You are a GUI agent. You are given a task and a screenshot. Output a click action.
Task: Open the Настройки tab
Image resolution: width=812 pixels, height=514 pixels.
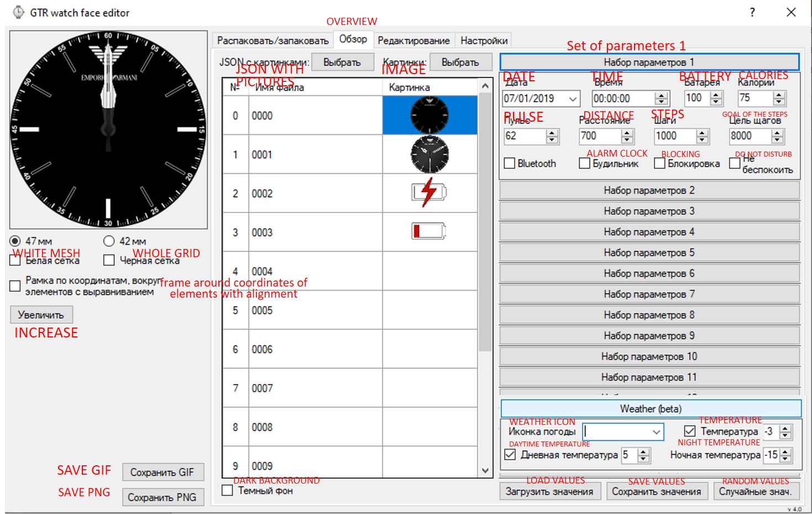tap(484, 40)
